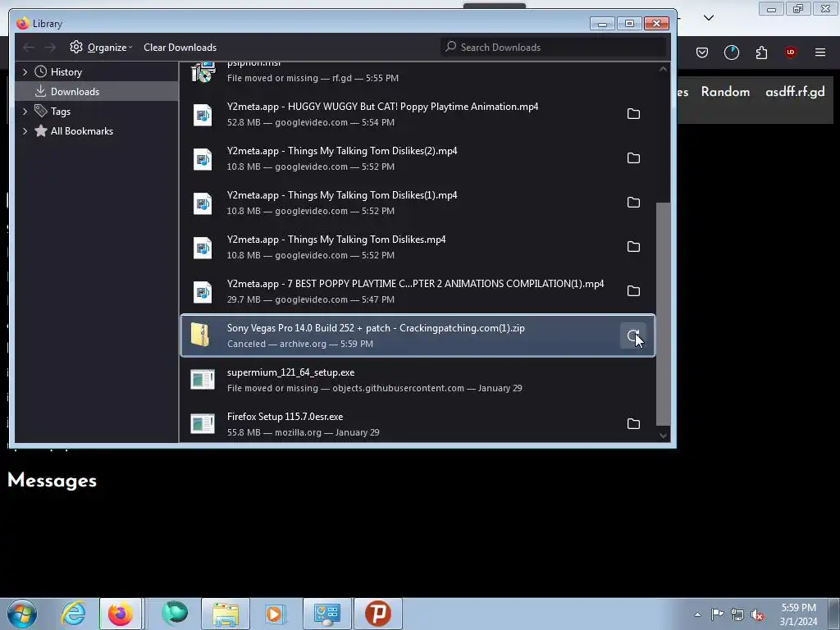This screenshot has height=630, width=840.
Task: Open the Firefox extensions puzzle icon
Action: [761, 52]
